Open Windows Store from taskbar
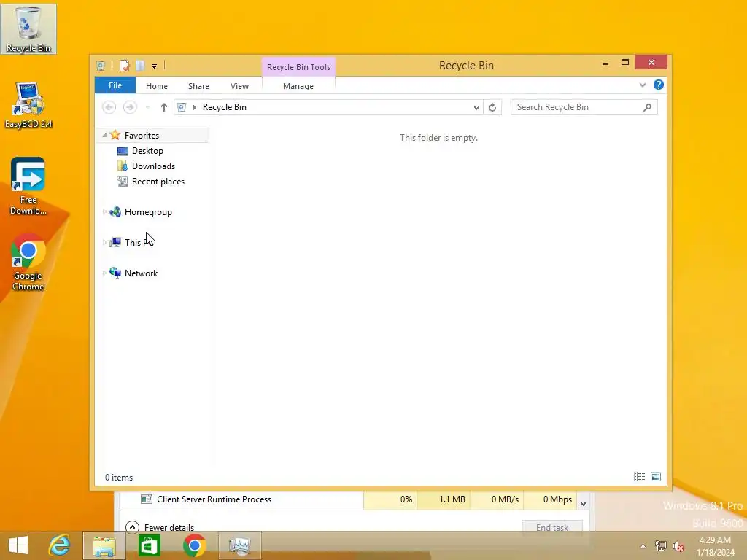This screenshot has height=560, width=747. pos(149,545)
